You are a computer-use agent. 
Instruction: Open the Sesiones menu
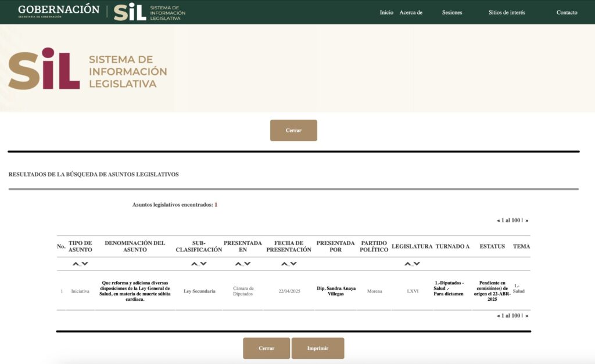tap(452, 13)
